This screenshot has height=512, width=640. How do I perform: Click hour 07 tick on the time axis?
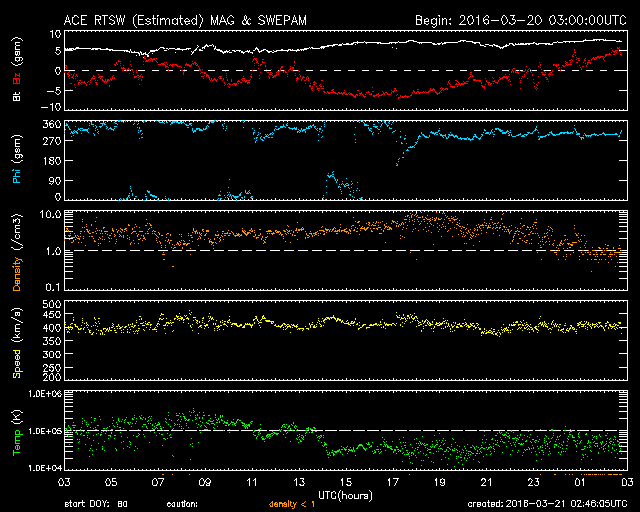click(158, 482)
